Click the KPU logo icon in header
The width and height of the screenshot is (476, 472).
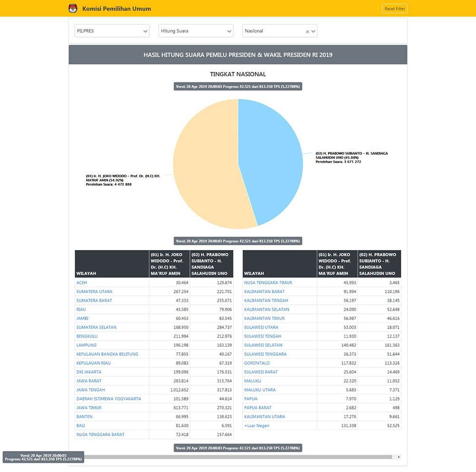click(73, 9)
